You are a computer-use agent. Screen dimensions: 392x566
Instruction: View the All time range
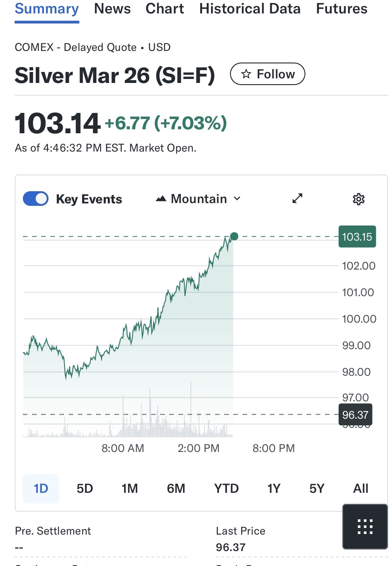click(361, 489)
